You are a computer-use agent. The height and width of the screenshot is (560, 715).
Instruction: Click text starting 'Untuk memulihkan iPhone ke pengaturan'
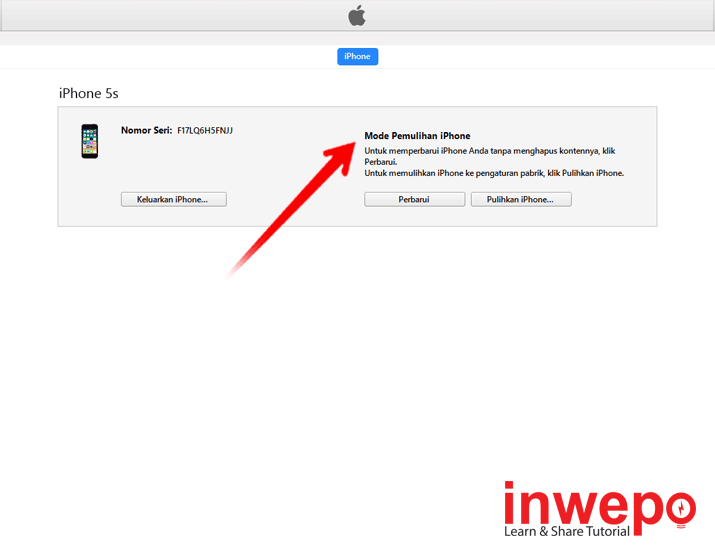(x=494, y=173)
